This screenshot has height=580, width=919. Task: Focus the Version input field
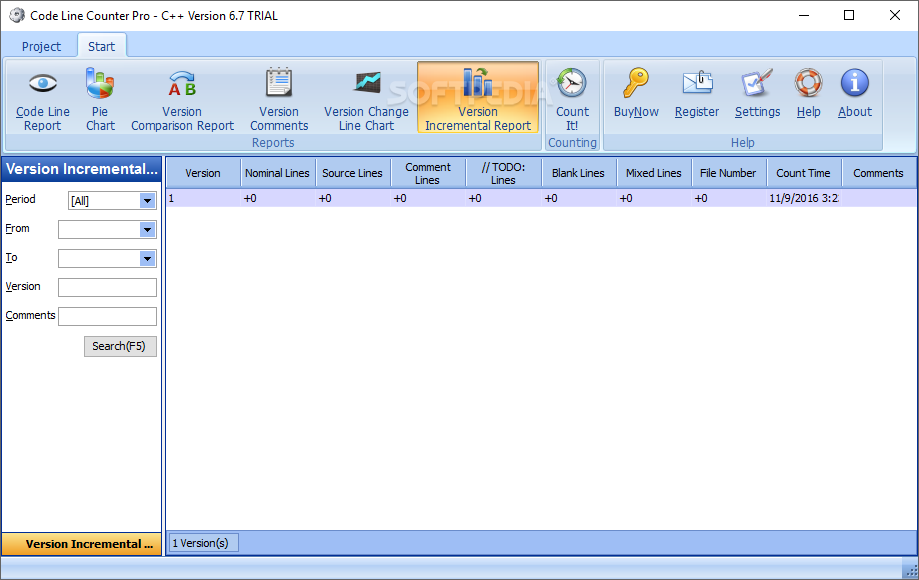(x=107, y=287)
